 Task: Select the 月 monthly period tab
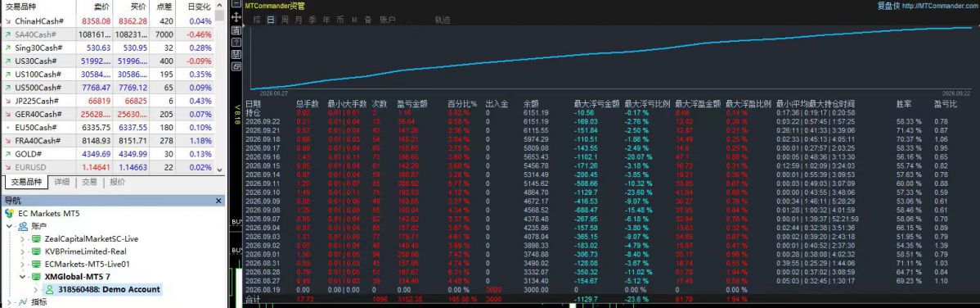(x=298, y=20)
